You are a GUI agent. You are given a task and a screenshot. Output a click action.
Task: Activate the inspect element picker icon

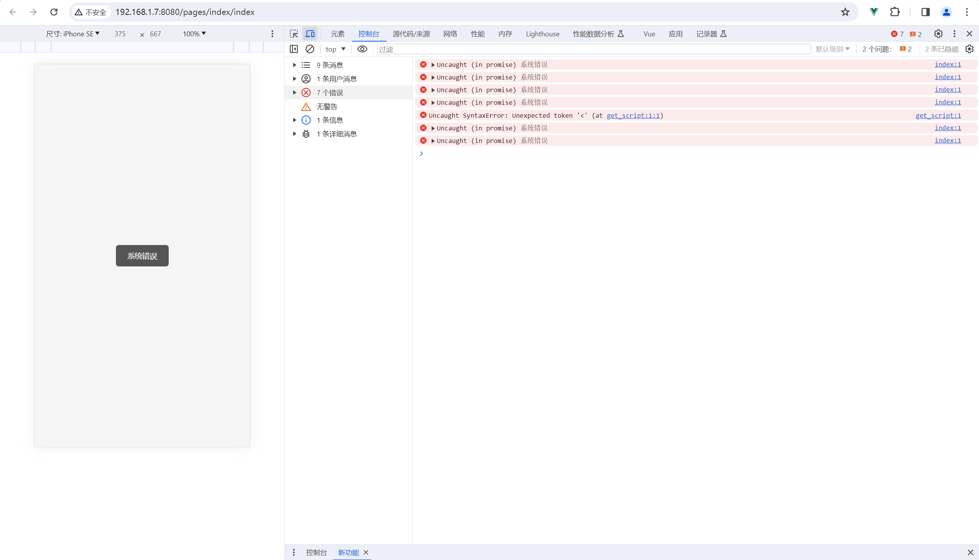[294, 34]
